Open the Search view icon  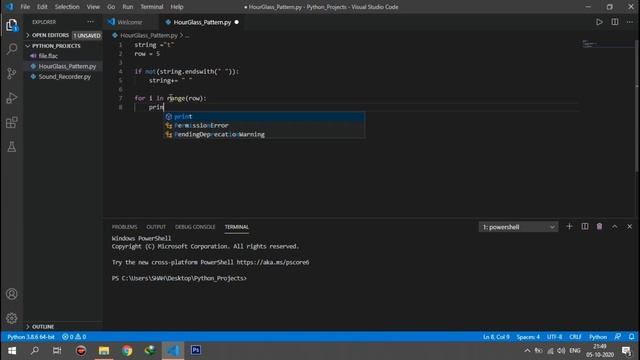(11, 49)
